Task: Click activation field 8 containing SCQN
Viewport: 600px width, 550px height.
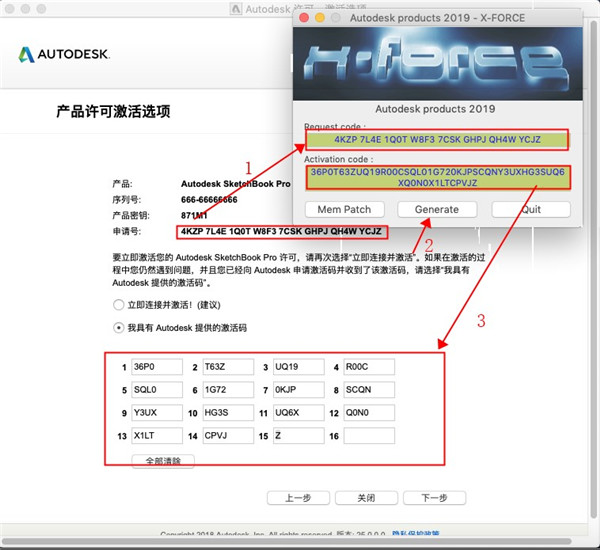Action: click(369, 390)
